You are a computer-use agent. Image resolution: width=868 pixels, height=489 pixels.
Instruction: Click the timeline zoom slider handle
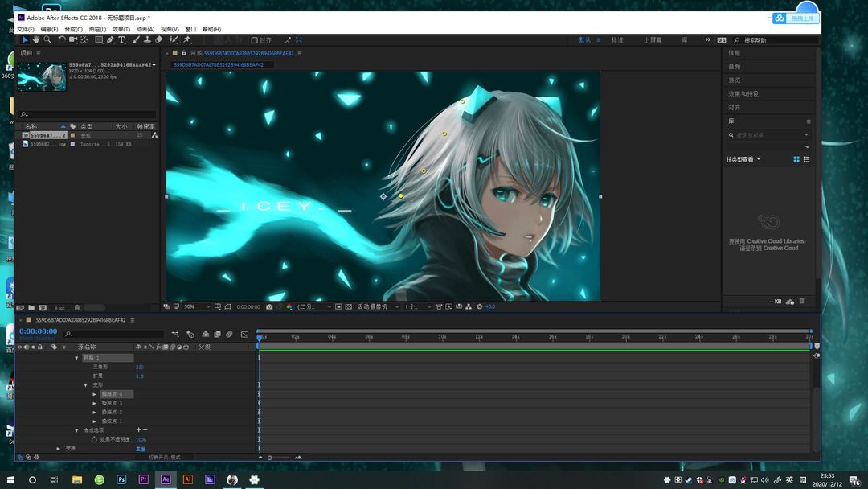click(270, 458)
